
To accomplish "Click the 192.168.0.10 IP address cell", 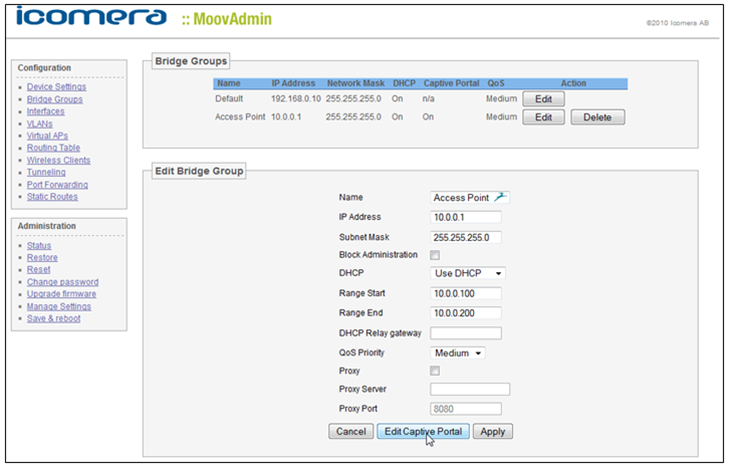I will pos(296,99).
